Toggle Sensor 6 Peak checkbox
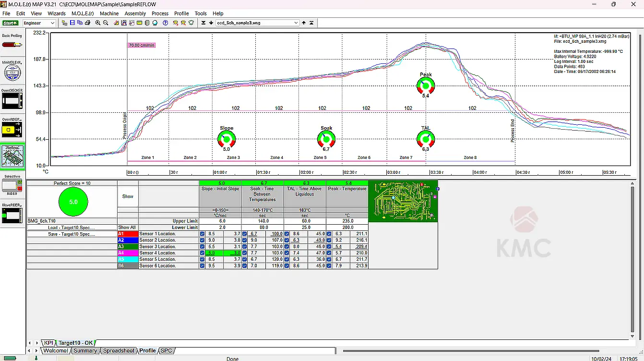Screen dimensions: 644x361 [x=329, y=265]
